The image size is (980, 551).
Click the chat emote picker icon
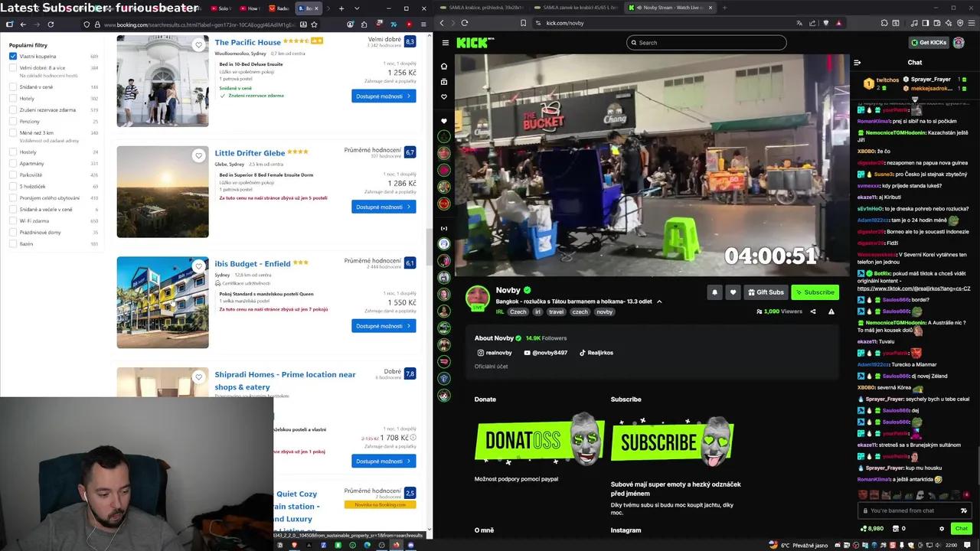[964, 510]
